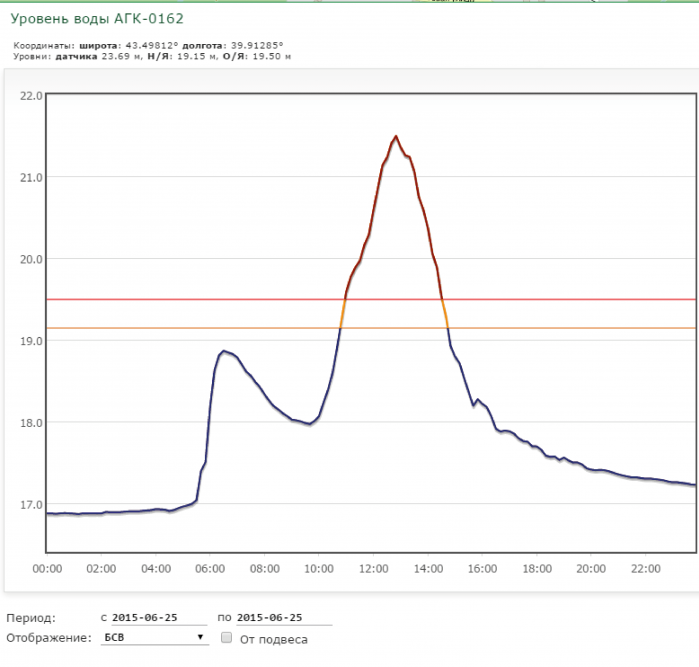This screenshot has width=699, height=667.
Task: Toggle the 'От подвеса' checkbox
Action: (226, 638)
